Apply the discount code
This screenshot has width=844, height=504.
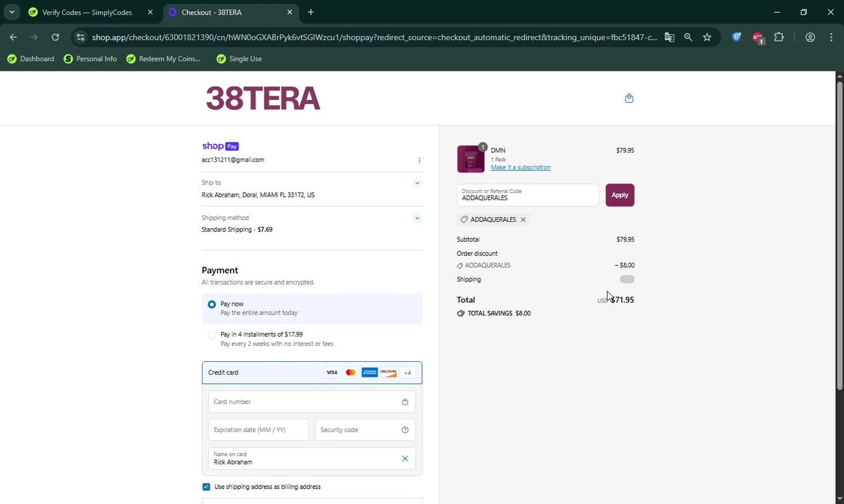[620, 195]
